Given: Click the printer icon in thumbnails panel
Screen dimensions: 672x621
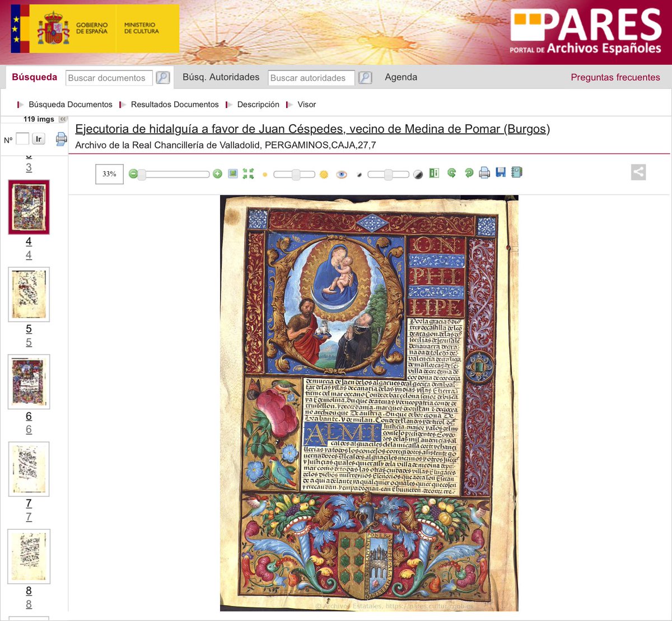Looking at the screenshot, I should tap(61, 139).
